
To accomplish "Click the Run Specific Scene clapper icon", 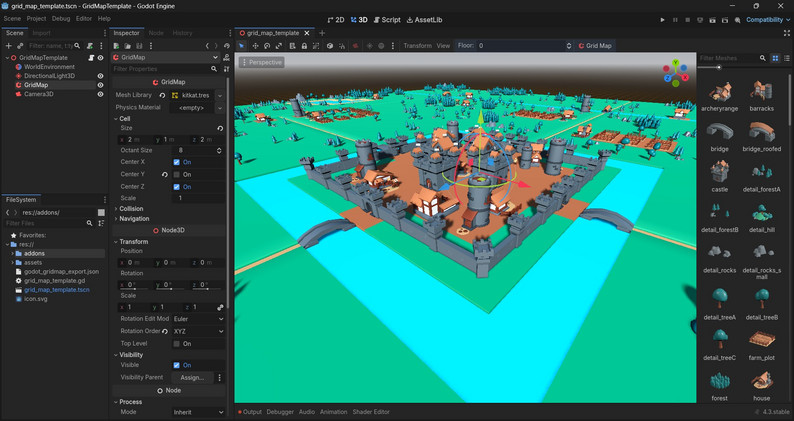I will pyautogui.click(x=725, y=20).
